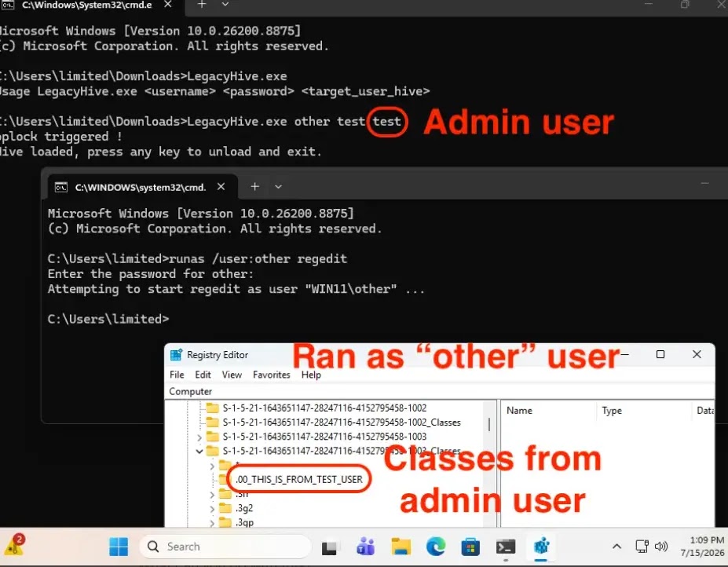Open the tab dropdown in the back terminal
728x567 pixels.
225,5
